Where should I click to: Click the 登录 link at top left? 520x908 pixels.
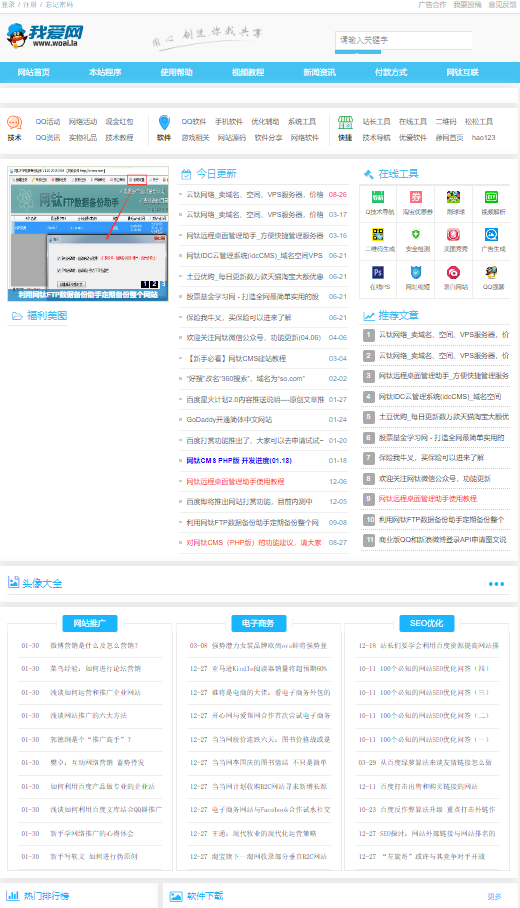pos(8,5)
